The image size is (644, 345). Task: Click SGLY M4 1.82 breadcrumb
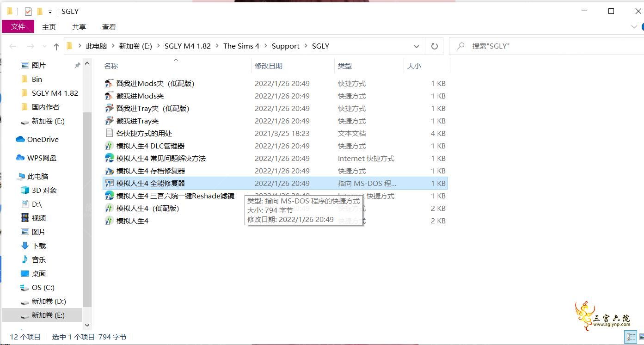click(188, 46)
